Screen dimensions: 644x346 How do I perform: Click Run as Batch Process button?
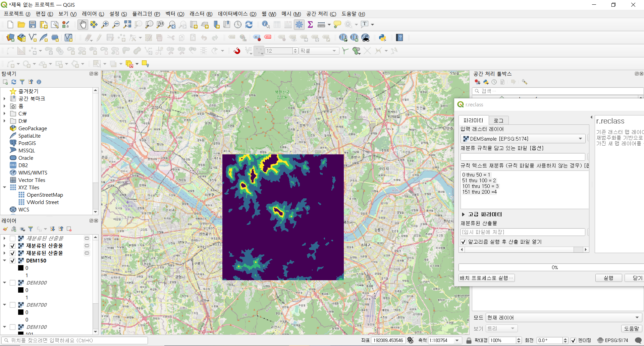tap(486, 278)
